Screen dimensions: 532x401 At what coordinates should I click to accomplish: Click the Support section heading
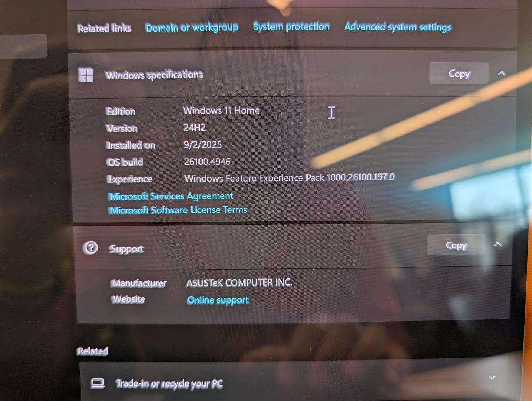click(126, 249)
